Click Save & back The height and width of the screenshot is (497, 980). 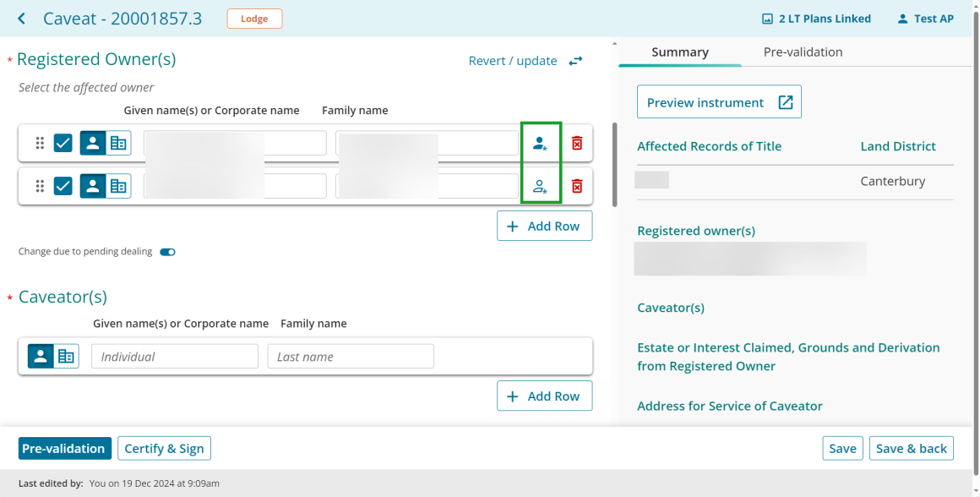click(912, 448)
